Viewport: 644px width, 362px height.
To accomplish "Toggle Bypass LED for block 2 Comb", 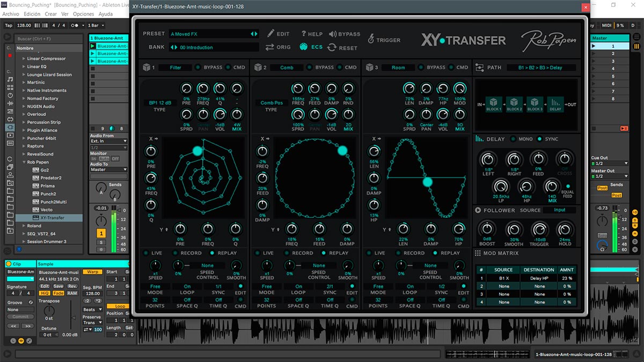I will click(309, 68).
